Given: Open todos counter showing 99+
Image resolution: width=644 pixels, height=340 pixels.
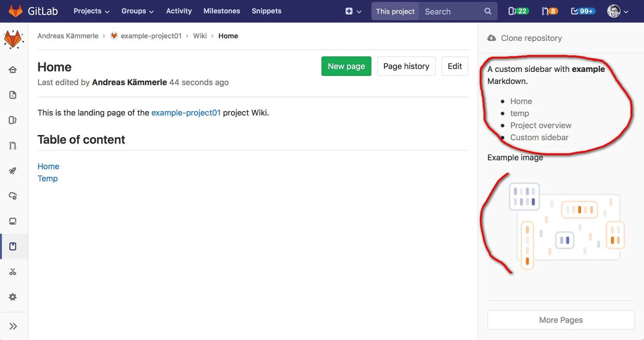Looking at the screenshot, I should (583, 11).
